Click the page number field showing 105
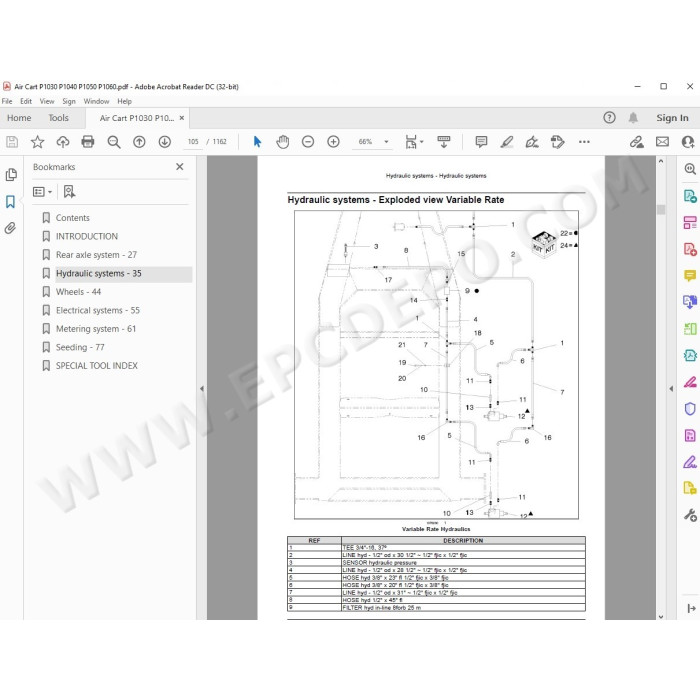 193,142
